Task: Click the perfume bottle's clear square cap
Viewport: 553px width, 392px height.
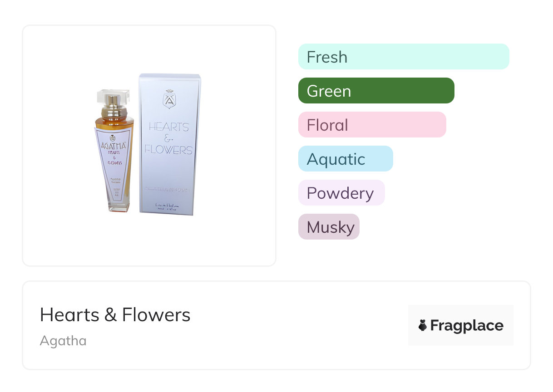Action: click(113, 96)
